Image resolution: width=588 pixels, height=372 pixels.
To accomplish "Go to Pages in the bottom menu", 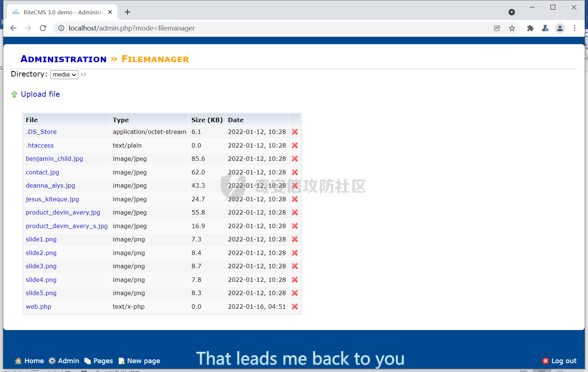I will pyautogui.click(x=99, y=361).
